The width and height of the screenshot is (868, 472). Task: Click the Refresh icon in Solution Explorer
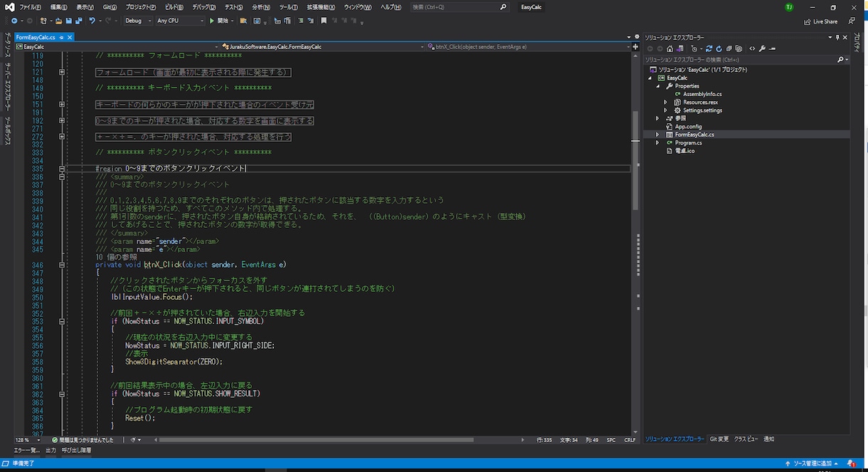click(719, 48)
